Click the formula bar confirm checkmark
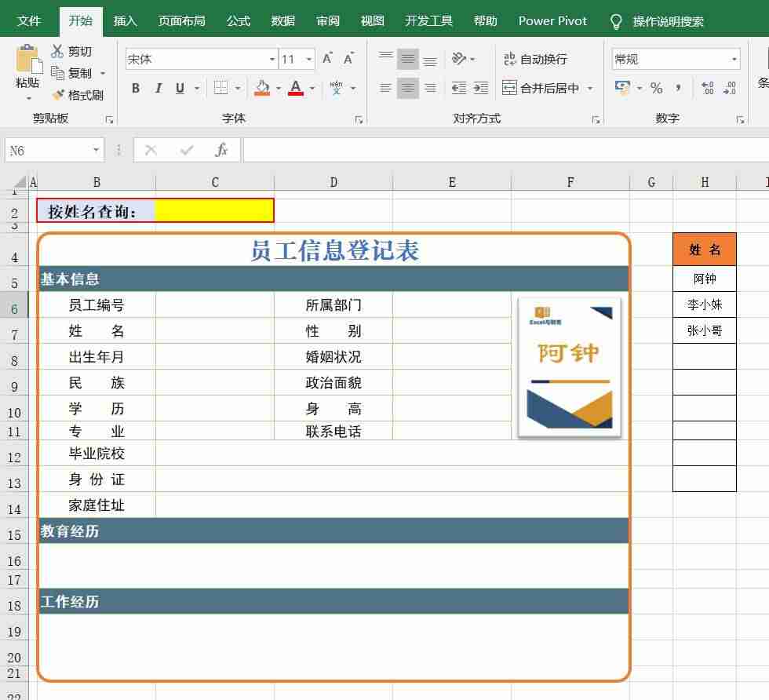The height and width of the screenshot is (700, 769). pyautogui.click(x=187, y=150)
